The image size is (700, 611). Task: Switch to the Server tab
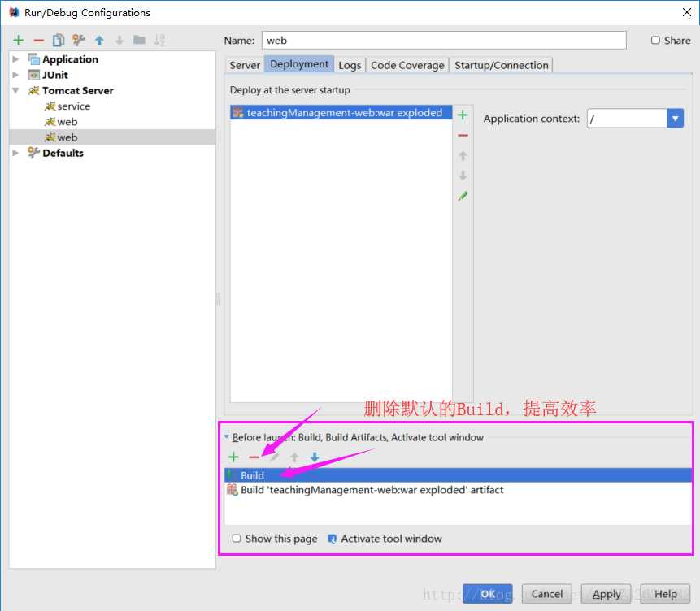pos(245,65)
